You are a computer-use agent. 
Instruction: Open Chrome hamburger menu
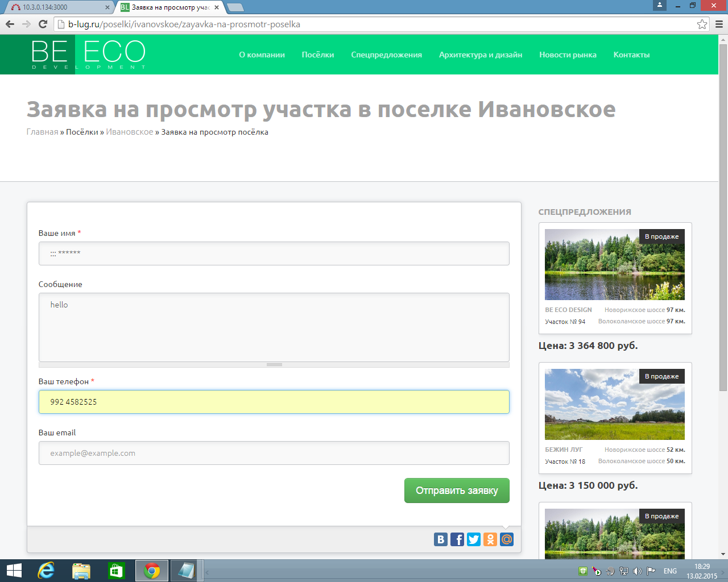click(719, 24)
